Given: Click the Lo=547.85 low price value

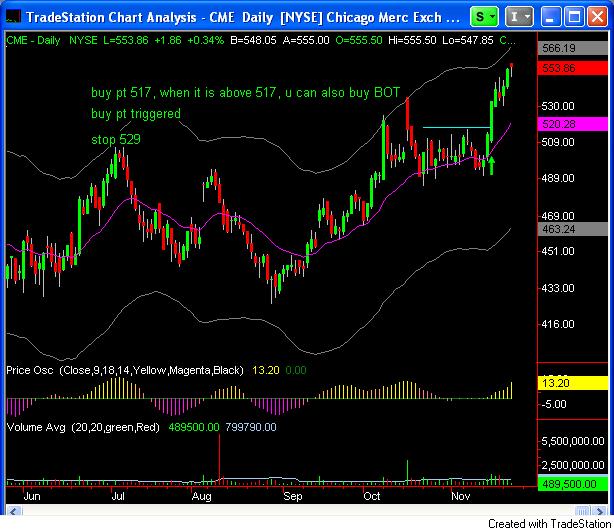Looking at the screenshot, I should tap(468, 40).
